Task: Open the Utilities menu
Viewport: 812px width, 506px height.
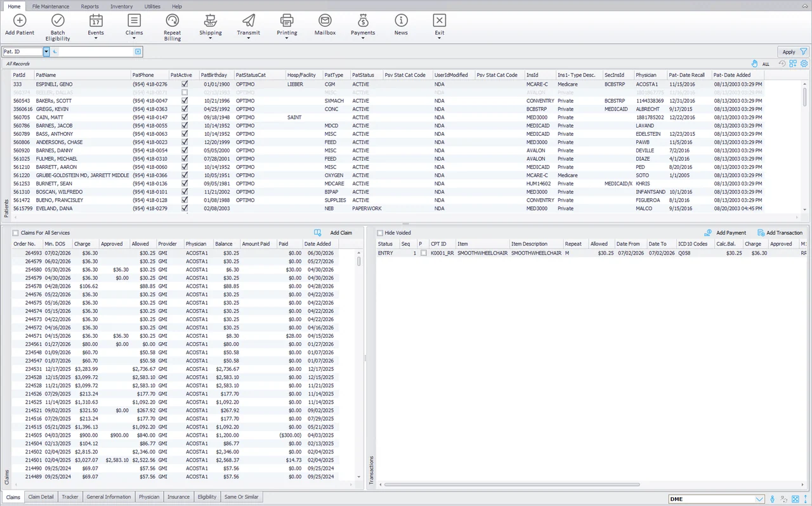Action: (152, 6)
